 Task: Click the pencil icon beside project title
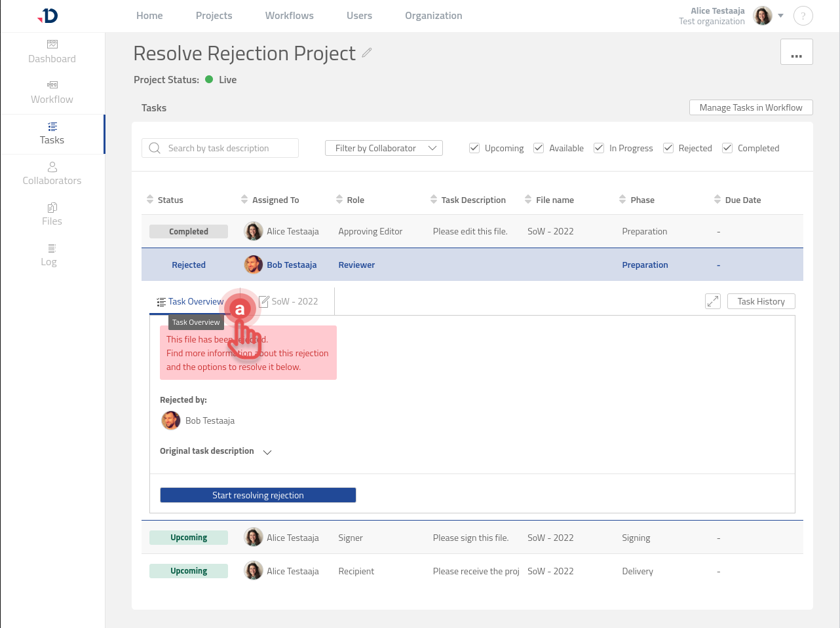pyautogui.click(x=367, y=52)
